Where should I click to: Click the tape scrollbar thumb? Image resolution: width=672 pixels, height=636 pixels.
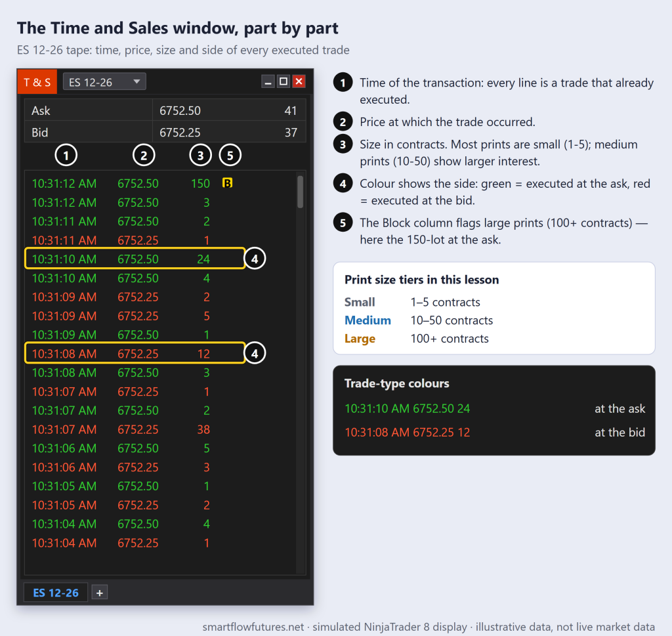point(300,192)
